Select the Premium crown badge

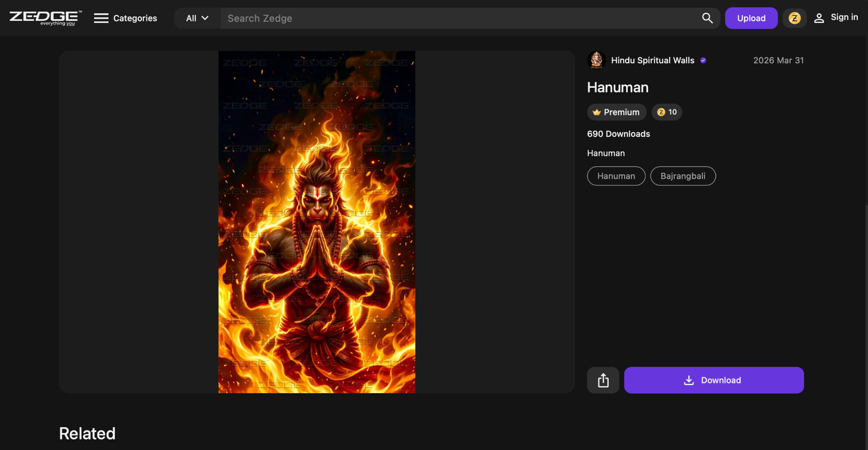coord(617,112)
